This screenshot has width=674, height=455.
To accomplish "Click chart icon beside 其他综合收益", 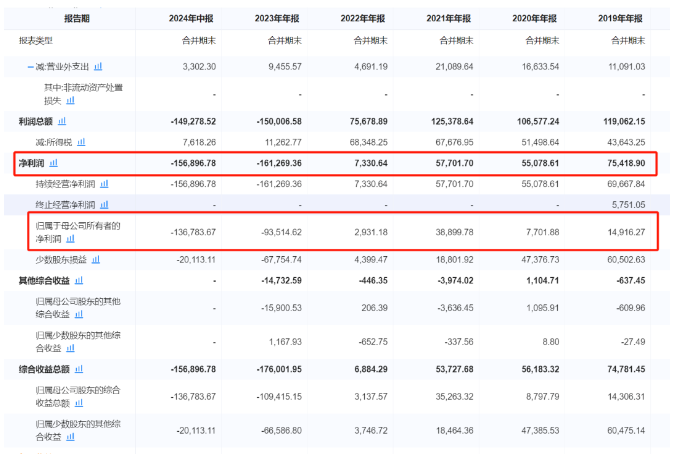I will pos(79,281).
